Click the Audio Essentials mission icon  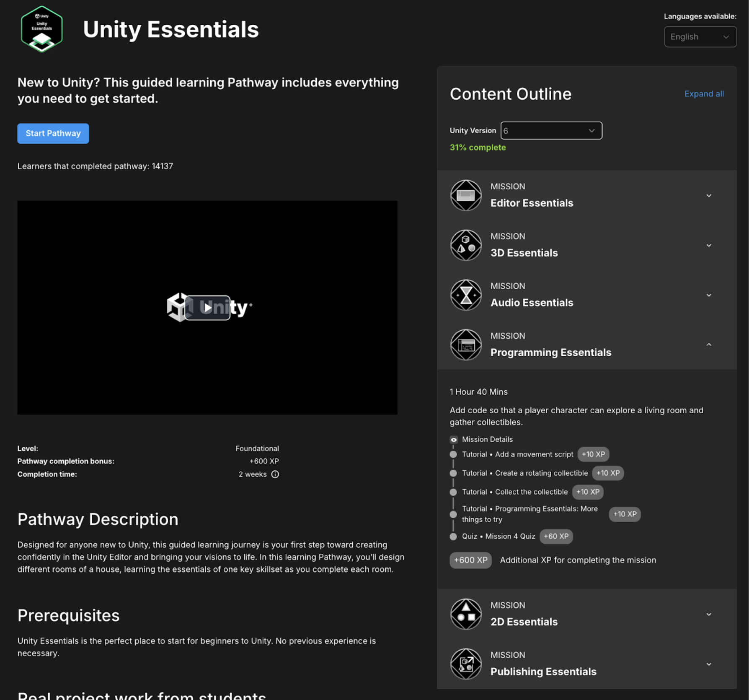[x=466, y=295]
